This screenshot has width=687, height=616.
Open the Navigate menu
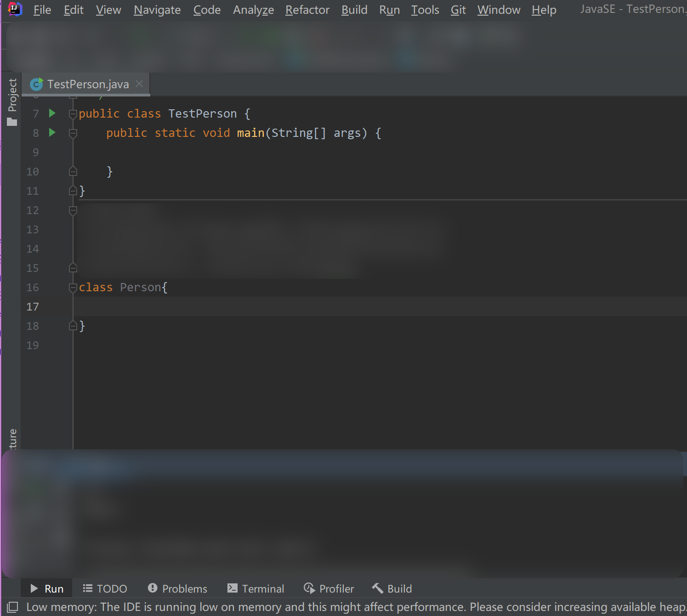(157, 10)
